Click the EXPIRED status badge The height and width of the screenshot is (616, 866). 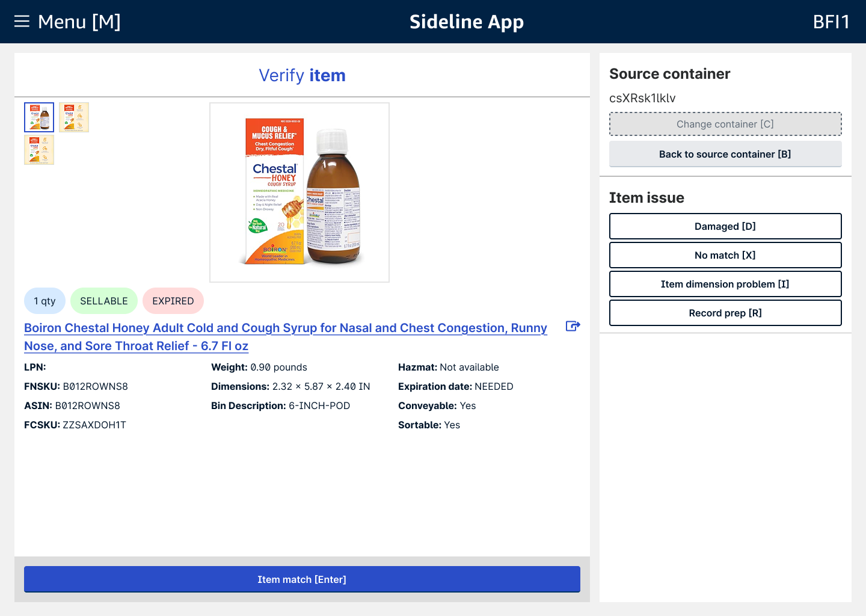(x=173, y=301)
